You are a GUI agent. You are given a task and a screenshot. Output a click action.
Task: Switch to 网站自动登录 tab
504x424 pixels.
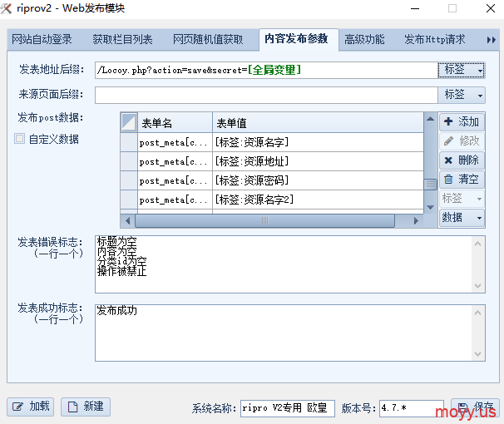click(42, 40)
